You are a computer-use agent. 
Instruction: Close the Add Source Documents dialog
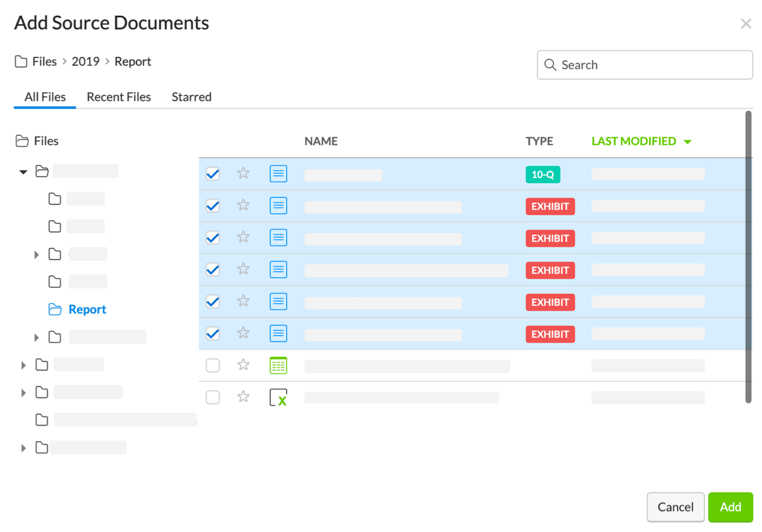coord(746,23)
